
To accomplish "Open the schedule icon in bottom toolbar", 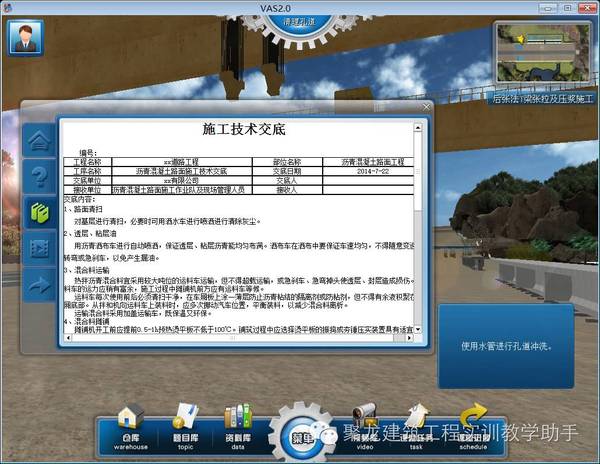I will click(x=472, y=424).
